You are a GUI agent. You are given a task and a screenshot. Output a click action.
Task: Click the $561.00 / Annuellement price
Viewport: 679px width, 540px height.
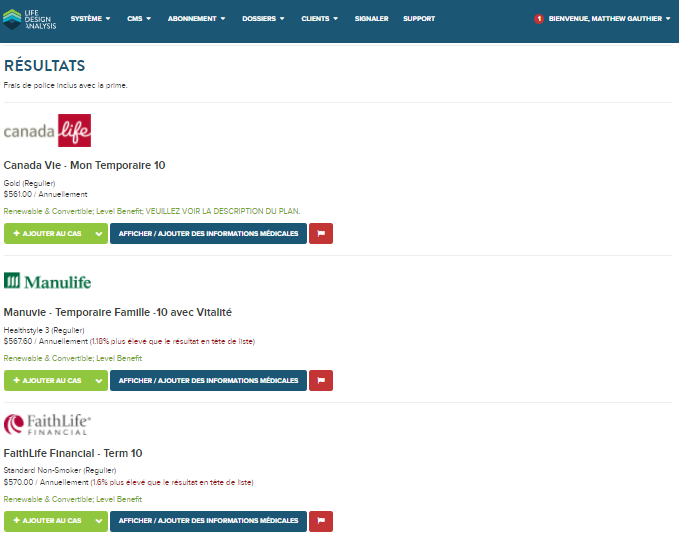tap(45, 194)
